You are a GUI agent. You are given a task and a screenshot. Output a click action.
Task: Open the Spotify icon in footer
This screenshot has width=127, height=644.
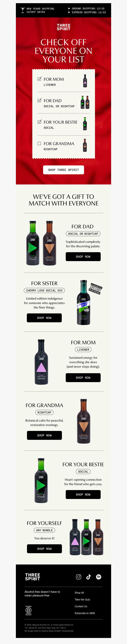coord(99,577)
